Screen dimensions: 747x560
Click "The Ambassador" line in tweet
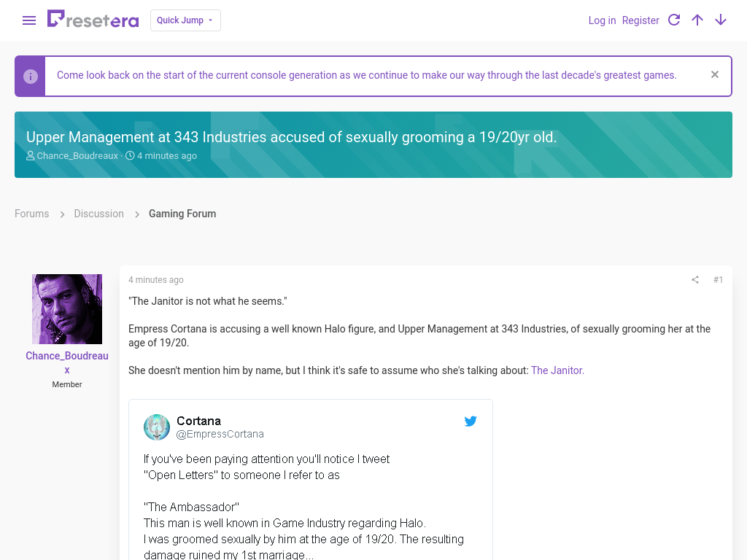(x=191, y=507)
